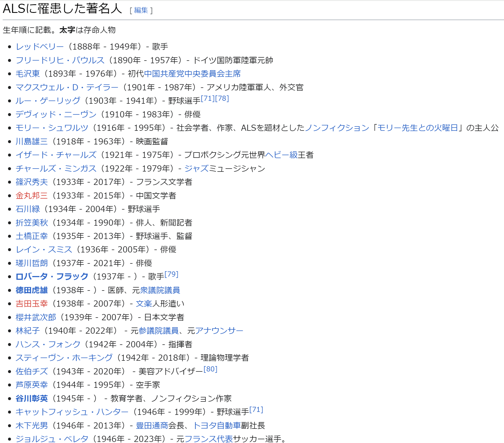Open citation [78] after ルー・ゲーリッグ
Screen dimensions: 504x443
(x=222, y=98)
